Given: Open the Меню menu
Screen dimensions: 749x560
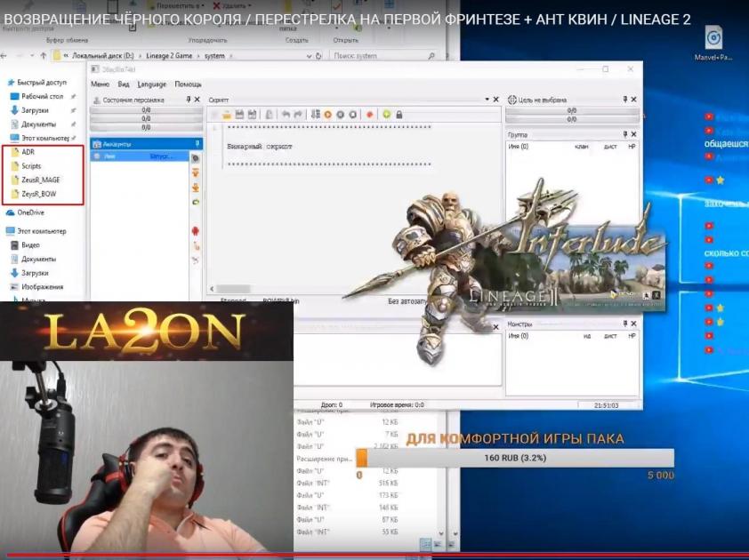Looking at the screenshot, I should [x=100, y=84].
